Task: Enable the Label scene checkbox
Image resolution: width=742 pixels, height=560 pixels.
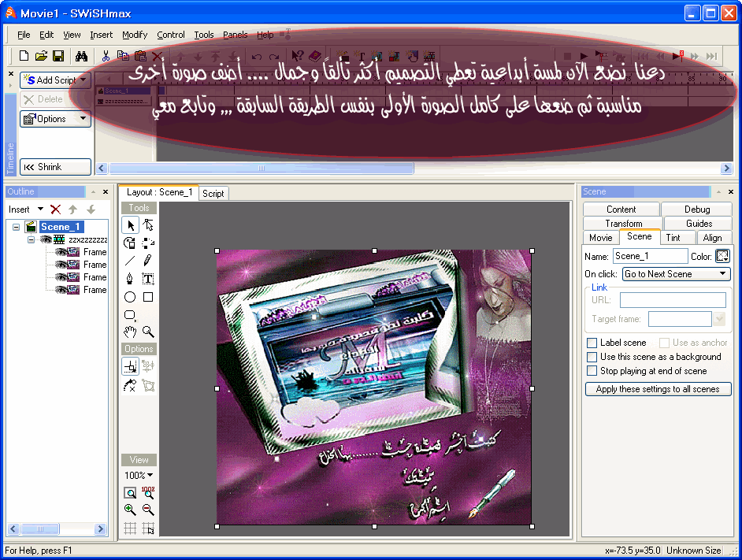Action: coord(592,343)
